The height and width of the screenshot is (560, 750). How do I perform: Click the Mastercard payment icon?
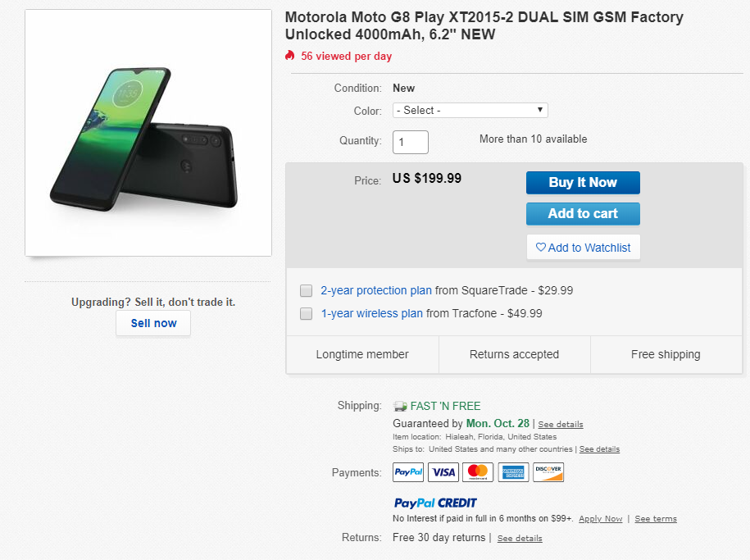478,472
